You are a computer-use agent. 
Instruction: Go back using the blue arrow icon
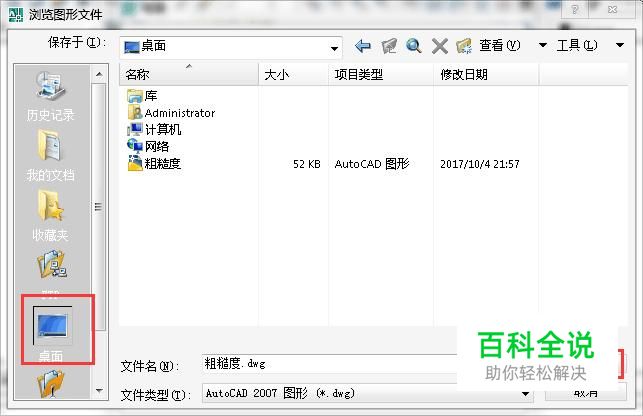point(363,46)
